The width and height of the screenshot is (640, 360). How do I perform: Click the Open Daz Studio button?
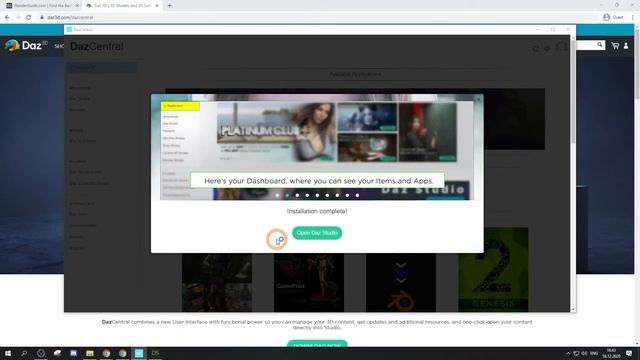(317, 233)
